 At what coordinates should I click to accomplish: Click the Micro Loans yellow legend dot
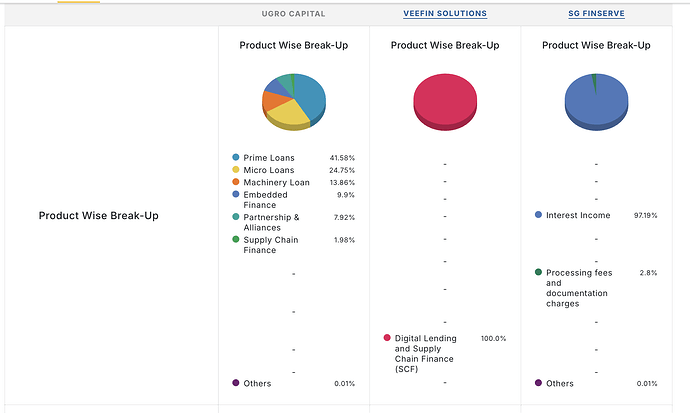point(236,169)
